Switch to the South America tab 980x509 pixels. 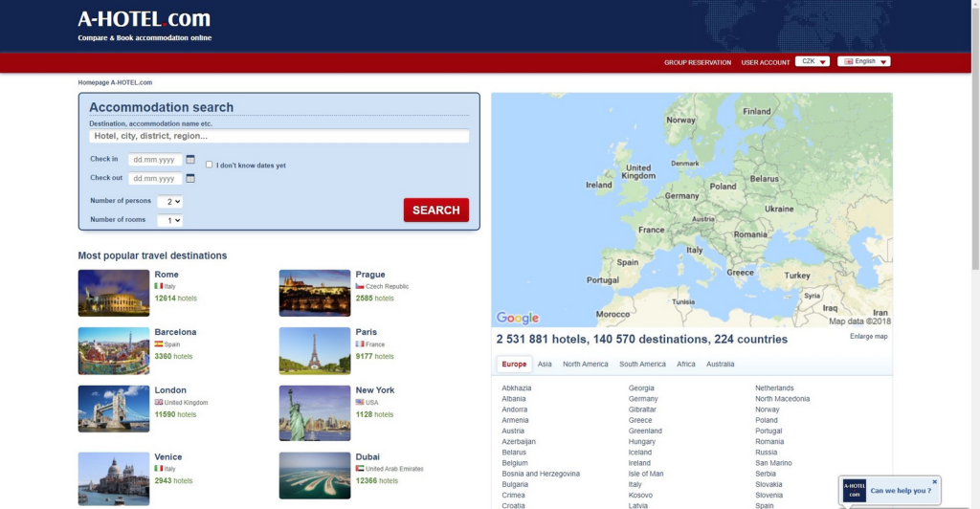[642, 365]
